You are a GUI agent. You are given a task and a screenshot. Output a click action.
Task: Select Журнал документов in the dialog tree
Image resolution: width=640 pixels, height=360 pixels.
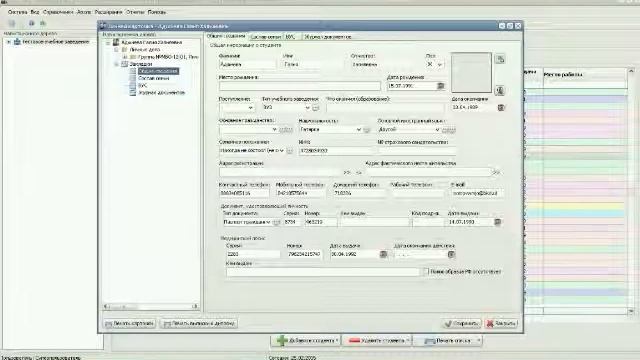162,93
